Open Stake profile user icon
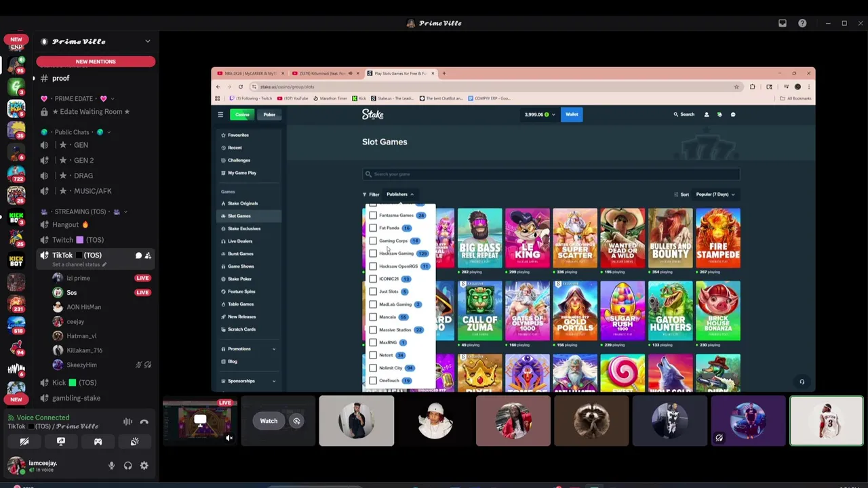This screenshot has width=868, height=488. [707, 115]
